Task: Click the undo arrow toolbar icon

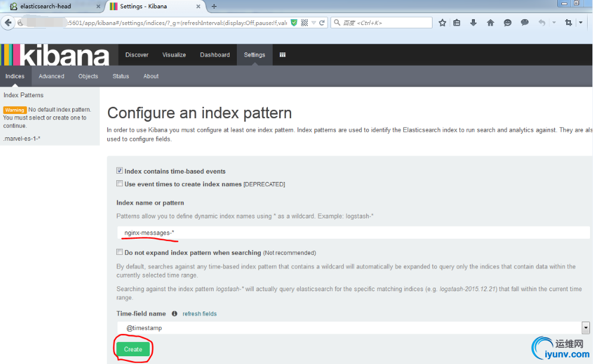Action: pyautogui.click(x=542, y=23)
